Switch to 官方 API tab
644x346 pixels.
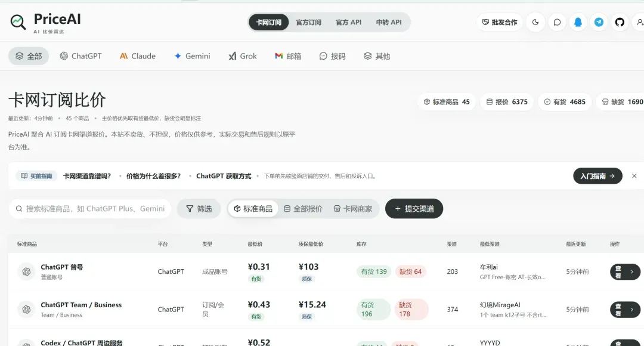click(x=348, y=22)
